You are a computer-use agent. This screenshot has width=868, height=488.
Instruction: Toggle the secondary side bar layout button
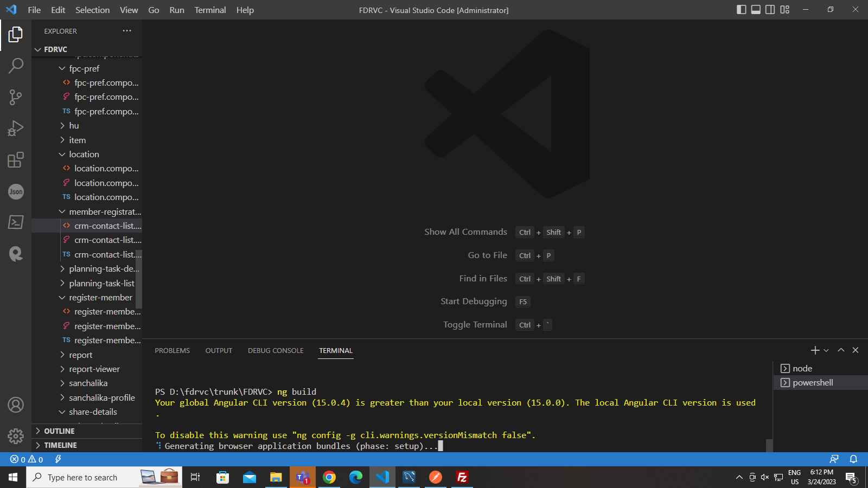coord(770,10)
